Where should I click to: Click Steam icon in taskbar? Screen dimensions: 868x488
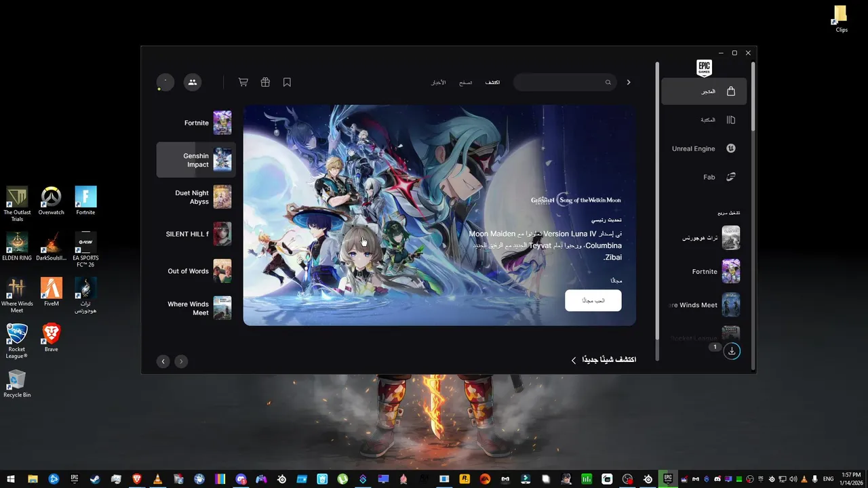coord(95,479)
